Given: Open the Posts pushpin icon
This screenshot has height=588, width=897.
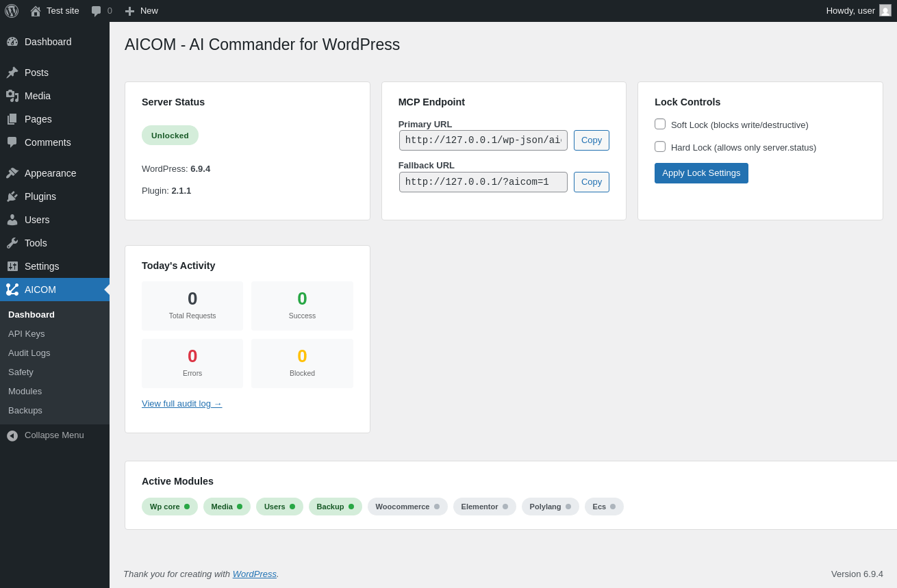Looking at the screenshot, I should click(12, 73).
